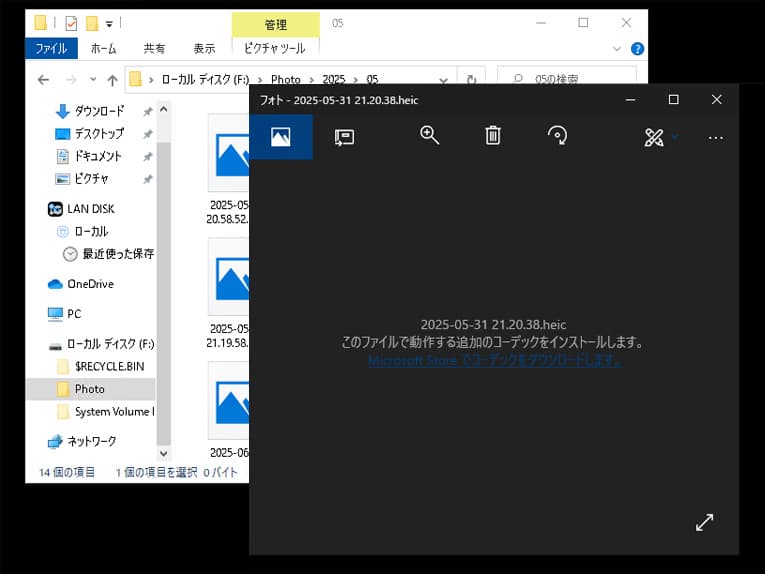This screenshot has height=574, width=765.
Task: Open the address bar history dropdown chevron
Action: tap(443, 80)
